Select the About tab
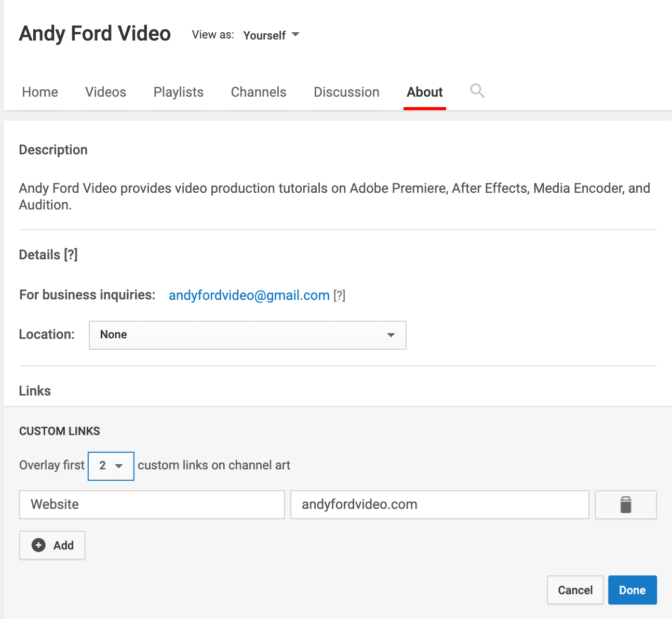 pos(424,93)
